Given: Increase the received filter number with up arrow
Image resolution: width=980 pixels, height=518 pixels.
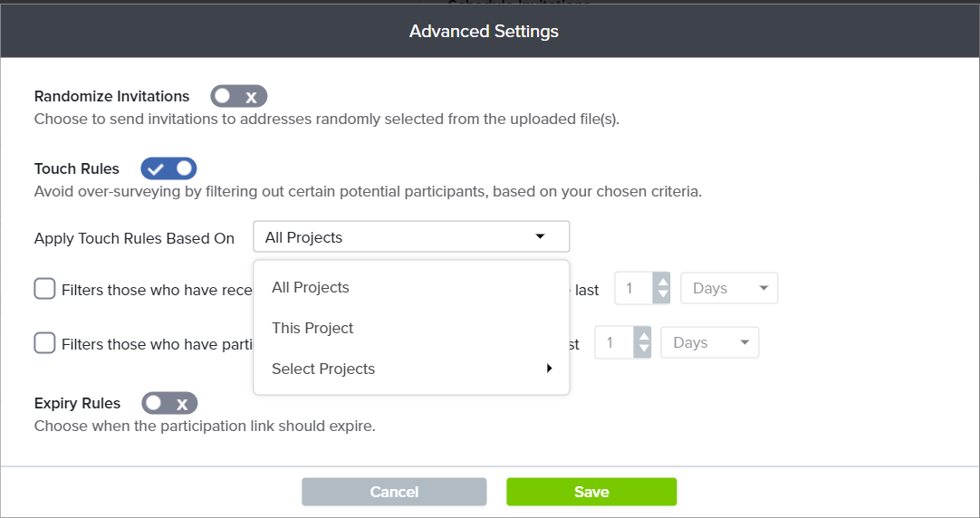Looking at the screenshot, I should (x=662, y=281).
